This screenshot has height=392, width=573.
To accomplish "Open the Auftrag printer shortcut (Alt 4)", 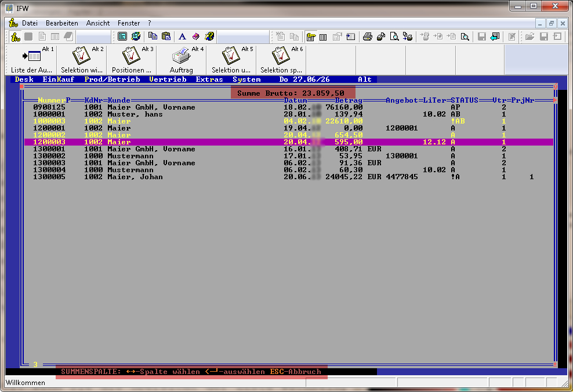I will pos(182,60).
